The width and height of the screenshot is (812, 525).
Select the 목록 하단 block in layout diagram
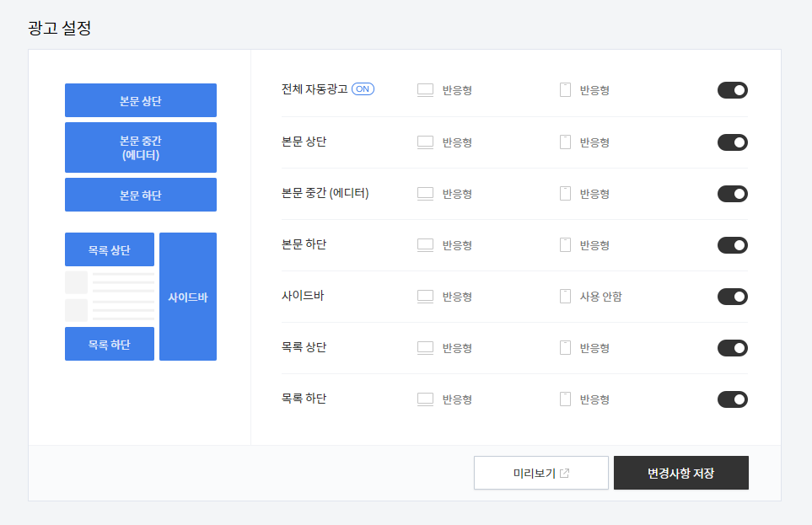pyautogui.click(x=110, y=344)
